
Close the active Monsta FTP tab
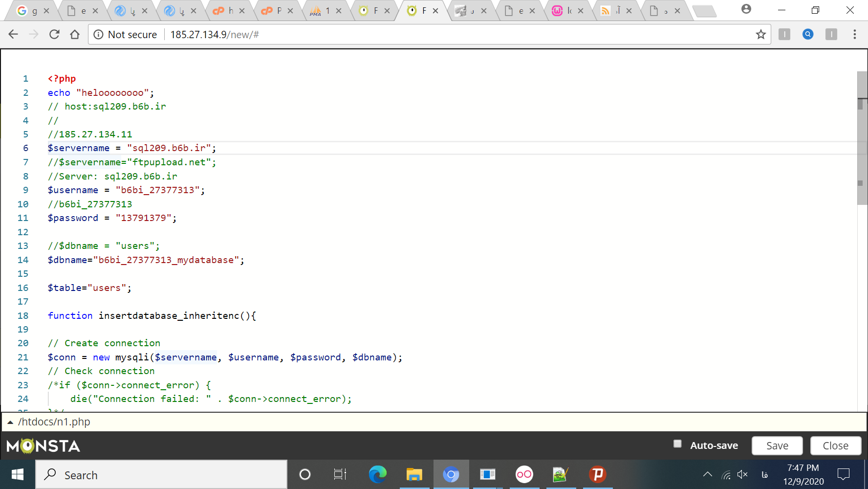[x=435, y=11]
